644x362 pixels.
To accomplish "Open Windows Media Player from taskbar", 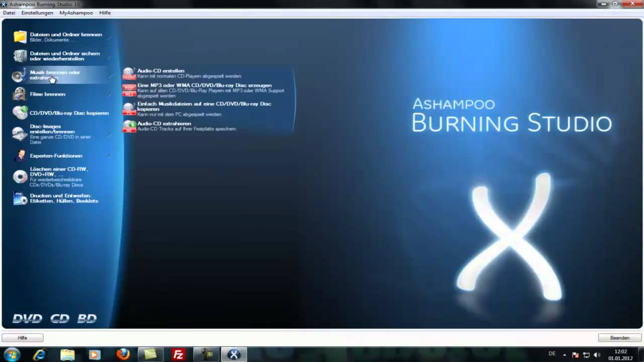I will 95,354.
